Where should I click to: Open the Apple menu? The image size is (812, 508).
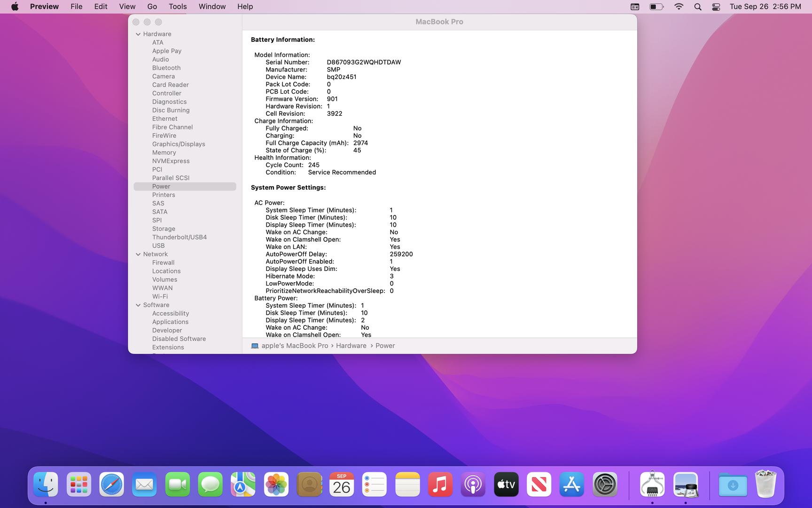click(15, 7)
